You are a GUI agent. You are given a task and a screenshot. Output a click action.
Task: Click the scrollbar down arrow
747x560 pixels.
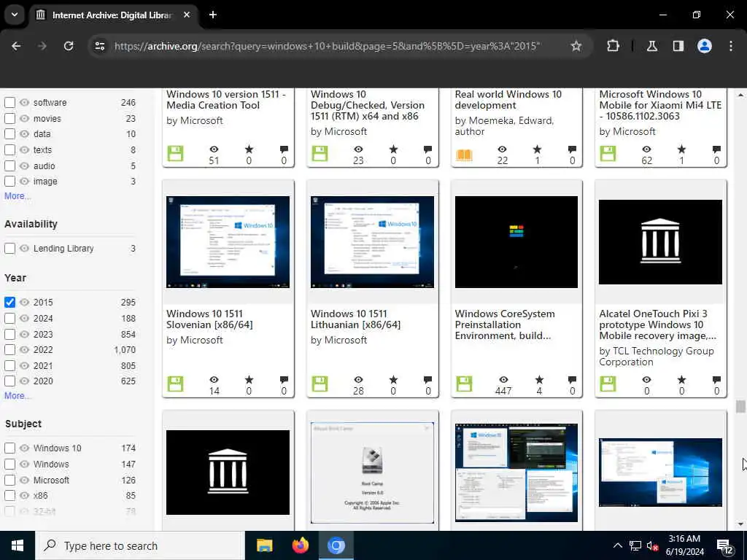[740, 524]
